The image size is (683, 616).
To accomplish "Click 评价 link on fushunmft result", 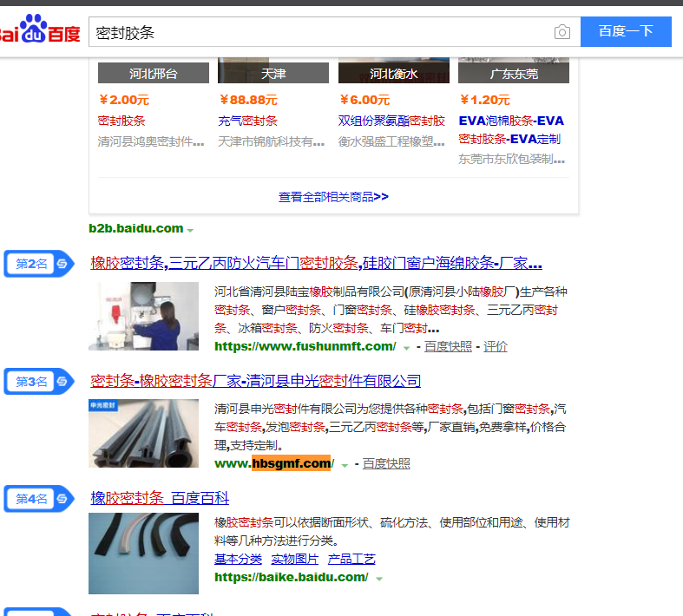I will point(496,346).
